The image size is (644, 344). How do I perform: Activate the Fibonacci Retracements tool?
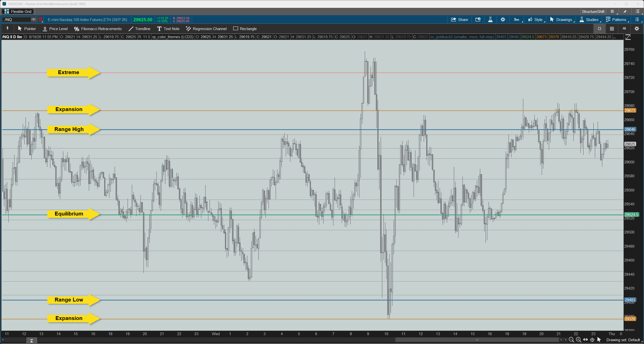click(x=98, y=29)
